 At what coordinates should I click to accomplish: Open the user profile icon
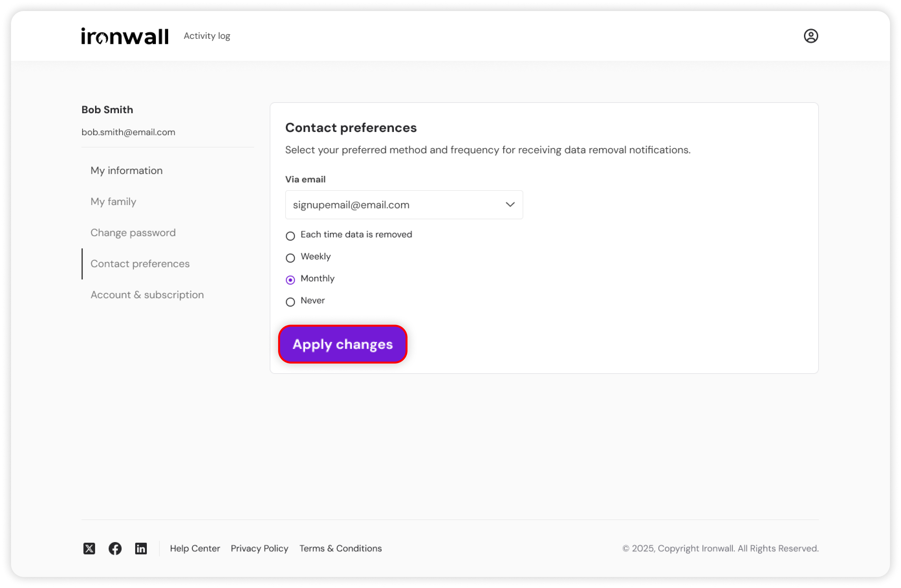pyautogui.click(x=810, y=36)
